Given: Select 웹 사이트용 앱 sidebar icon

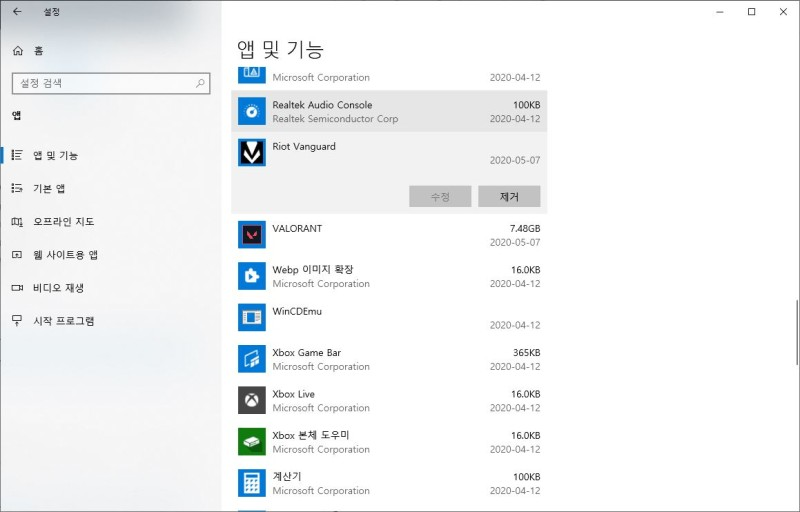Looking at the screenshot, I should click(17, 254).
